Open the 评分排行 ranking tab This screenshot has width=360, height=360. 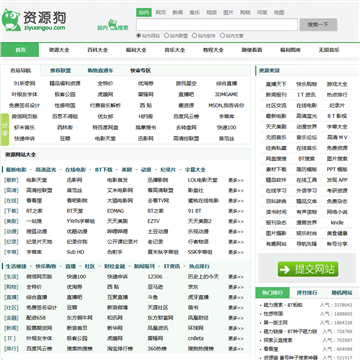[x=307, y=293]
